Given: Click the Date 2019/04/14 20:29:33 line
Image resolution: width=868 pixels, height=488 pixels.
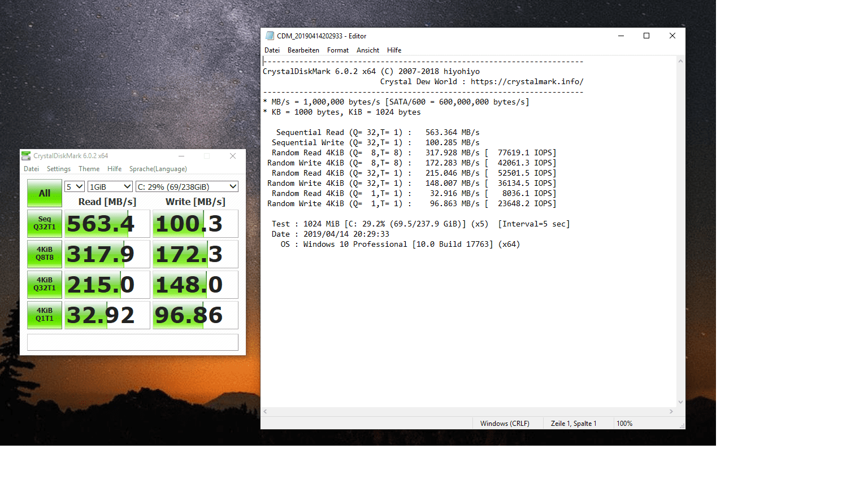Looking at the screenshot, I should click(x=330, y=234).
